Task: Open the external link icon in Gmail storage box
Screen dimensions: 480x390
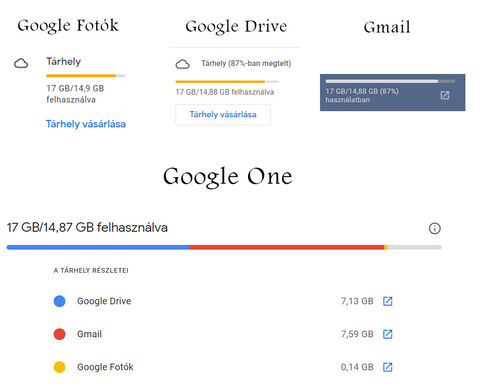Action: (445, 95)
